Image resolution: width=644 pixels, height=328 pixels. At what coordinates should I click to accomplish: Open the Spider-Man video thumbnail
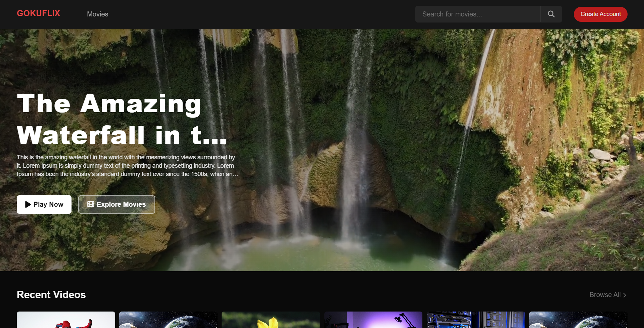pyautogui.click(x=66, y=320)
